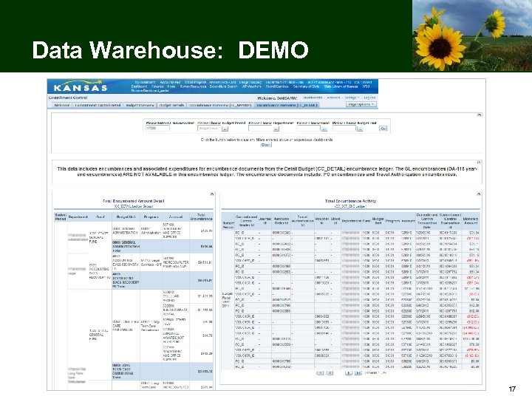Switch to the Budget Details tab

click(x=171, y=106)
